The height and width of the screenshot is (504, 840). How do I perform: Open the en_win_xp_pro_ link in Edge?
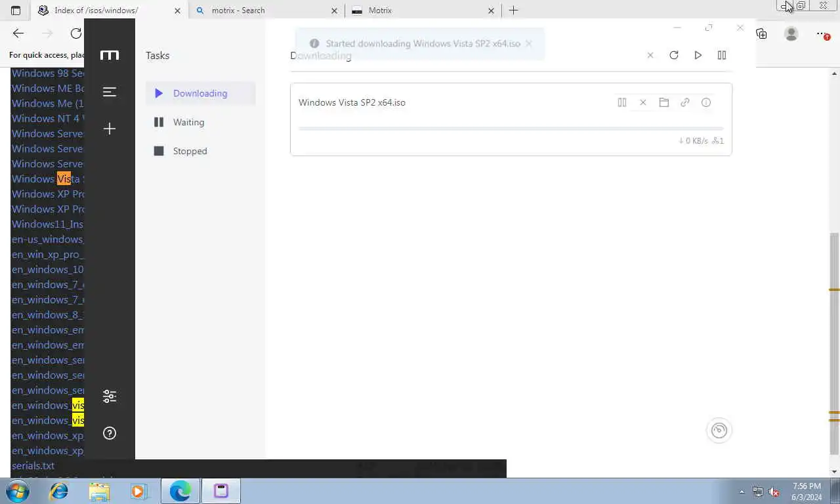[48, 254]
